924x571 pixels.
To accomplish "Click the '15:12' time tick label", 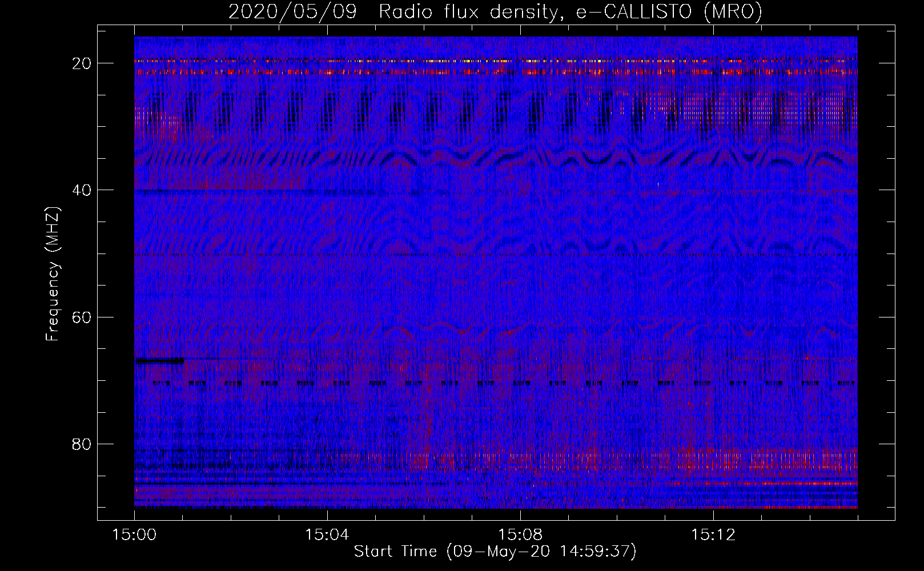I will pyautogui.click(x=713, y=535).
